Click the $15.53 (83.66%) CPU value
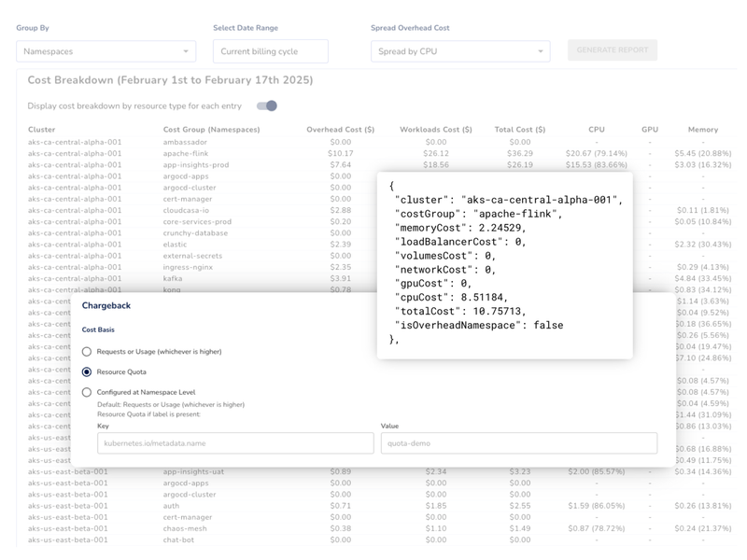 point(597,165)
